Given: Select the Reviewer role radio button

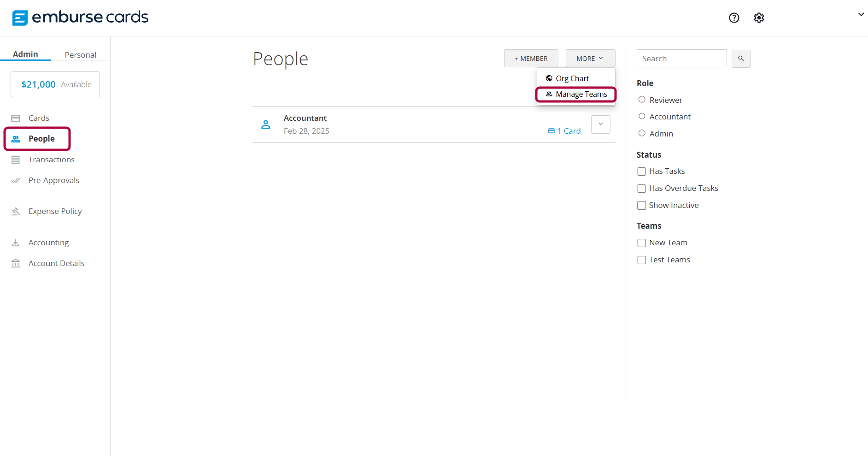Looking at the screenshot, I should [x=642, y=100].
